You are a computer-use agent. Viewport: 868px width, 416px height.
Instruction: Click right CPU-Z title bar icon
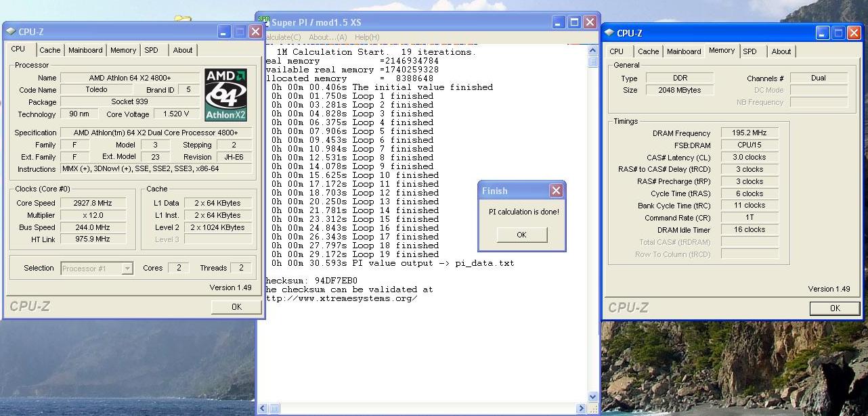[609, 33]
